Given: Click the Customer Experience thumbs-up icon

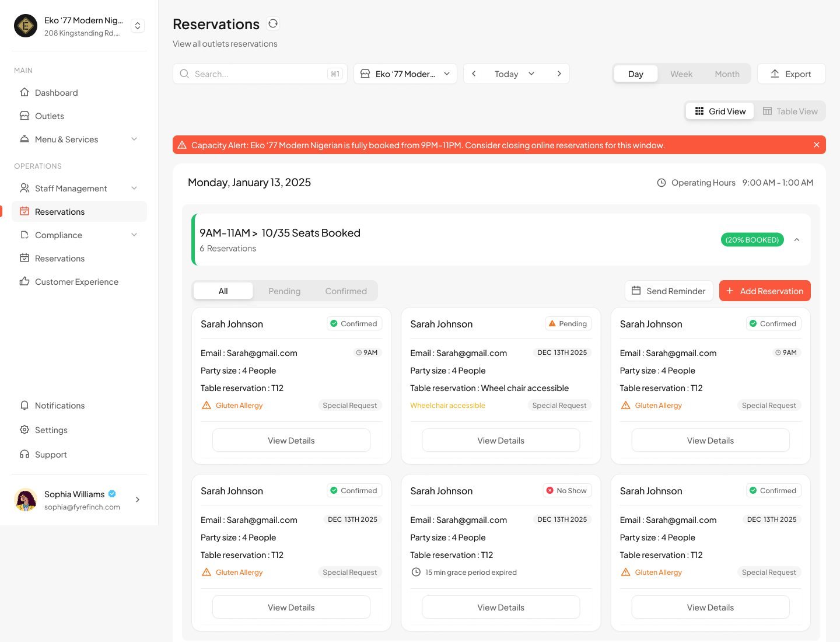Looking at the screenshot, I should click(24, 281).
